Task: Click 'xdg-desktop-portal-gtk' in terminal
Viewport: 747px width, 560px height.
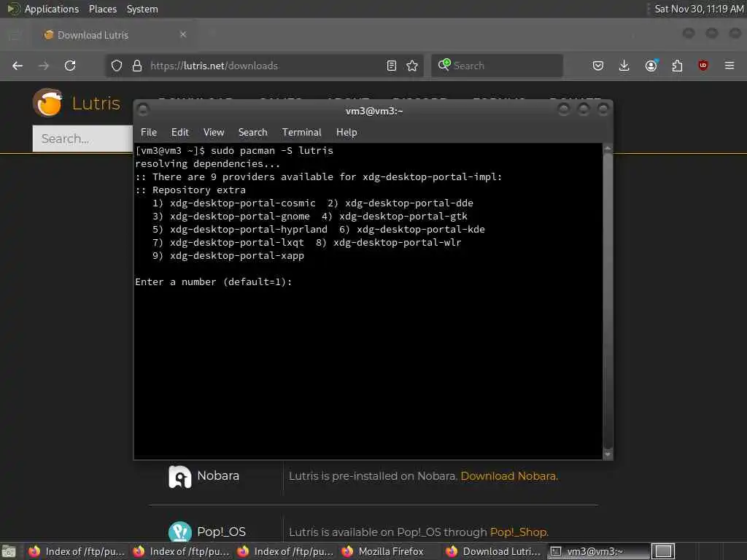Action: pos(403,216)
